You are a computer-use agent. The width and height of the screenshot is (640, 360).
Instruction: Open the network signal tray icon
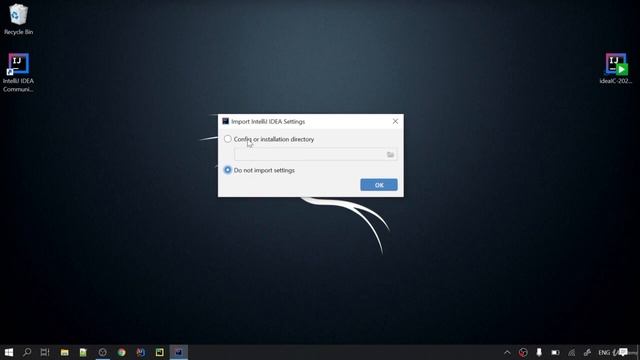[571, 353]
